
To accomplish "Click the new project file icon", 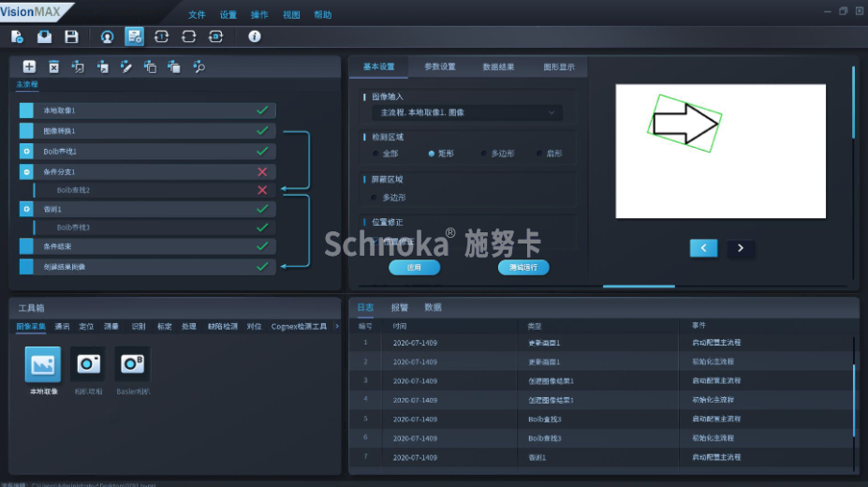I will [x=17, y=37].
